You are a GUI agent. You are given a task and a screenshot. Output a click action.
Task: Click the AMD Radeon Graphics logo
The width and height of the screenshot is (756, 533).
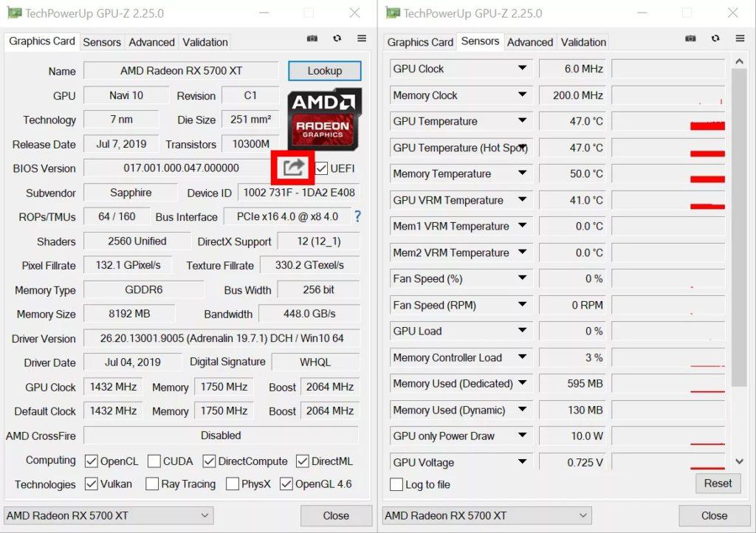pos(325,119)
